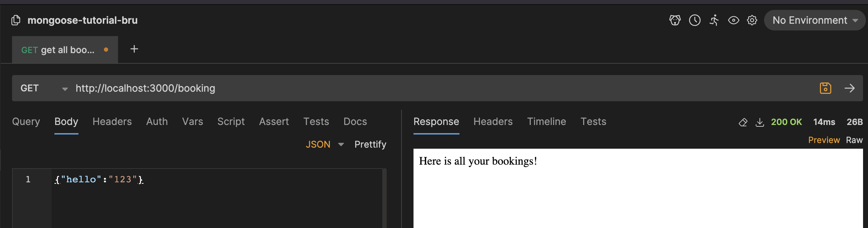Open the response Headers tab next to Response
Screen dimensions: 868x228
tap(493, 121)
